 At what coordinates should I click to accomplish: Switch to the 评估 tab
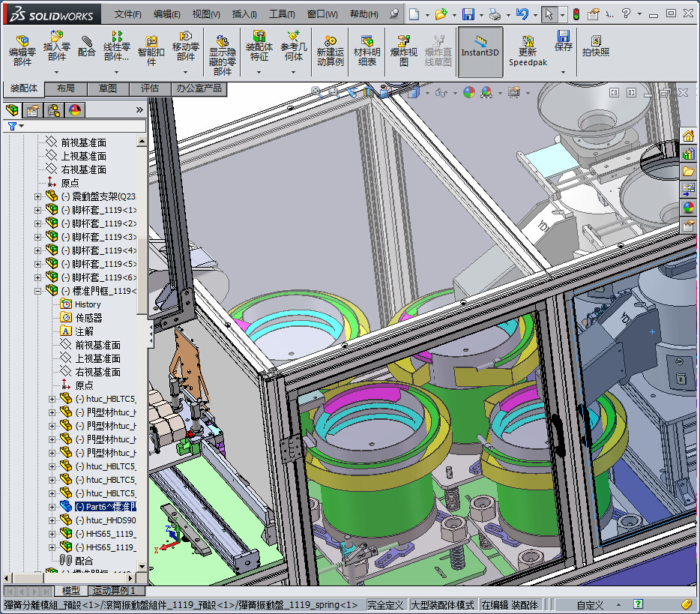point(150,88)
